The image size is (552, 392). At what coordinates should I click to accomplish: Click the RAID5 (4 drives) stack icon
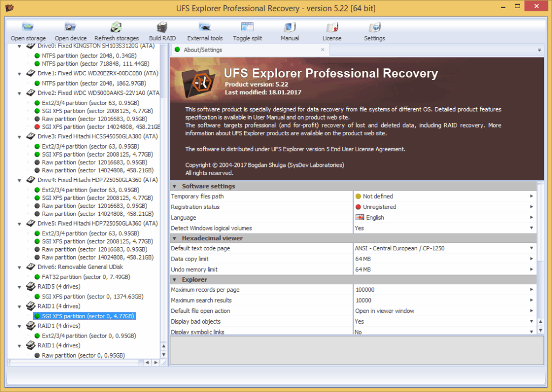(31, 286)
